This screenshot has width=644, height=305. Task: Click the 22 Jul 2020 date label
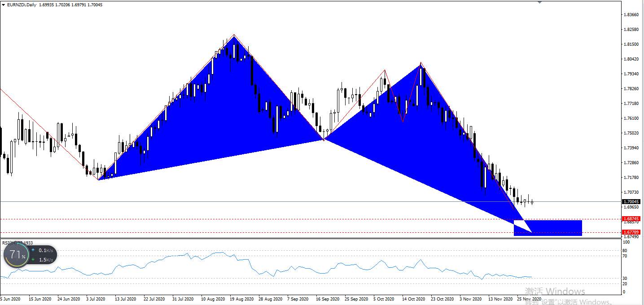click(154, 299)
